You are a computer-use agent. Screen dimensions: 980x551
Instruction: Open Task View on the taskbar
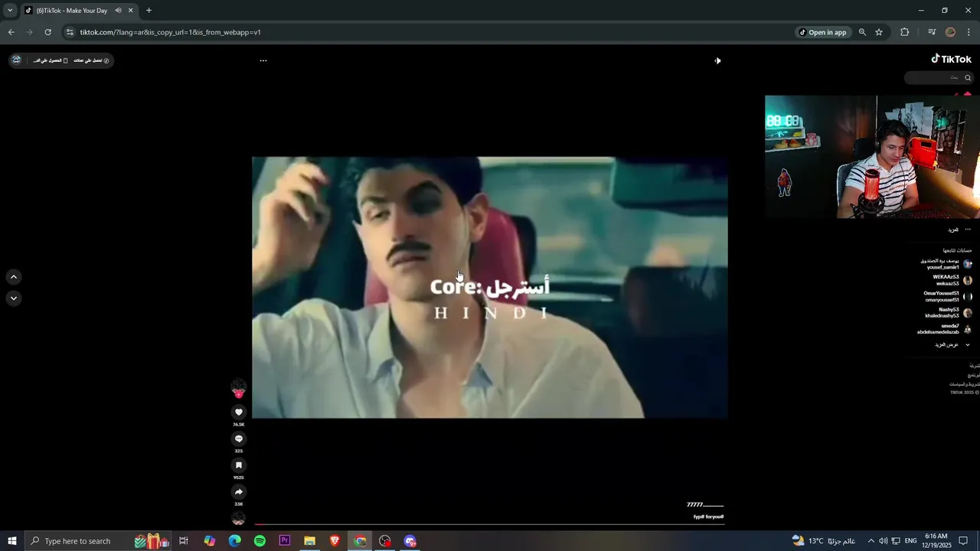[184, 541]
